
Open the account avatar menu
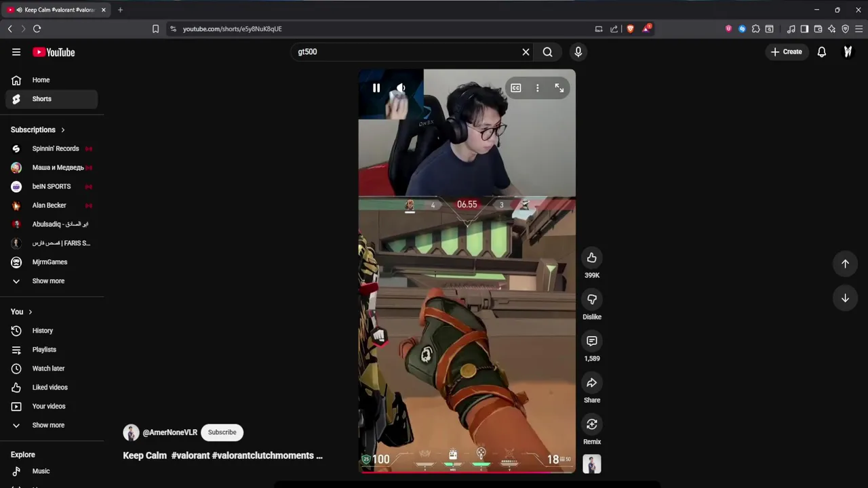848,52
